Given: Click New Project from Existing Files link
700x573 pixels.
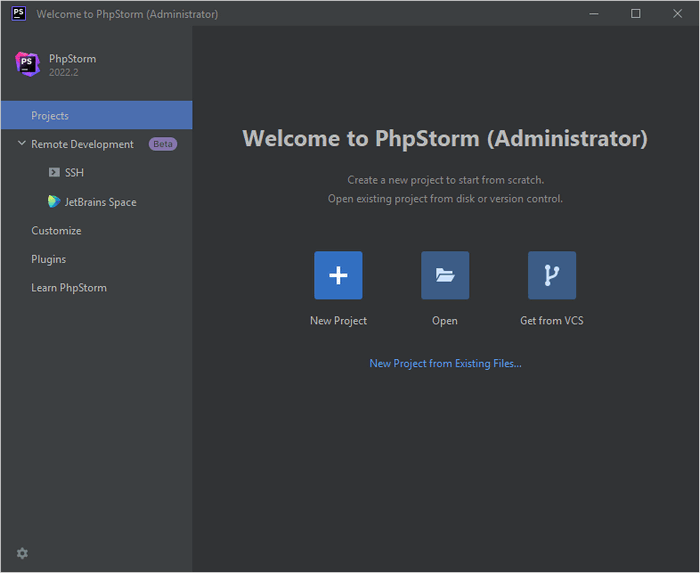Looking at the screenshot, I should click(x=445, y=364).
